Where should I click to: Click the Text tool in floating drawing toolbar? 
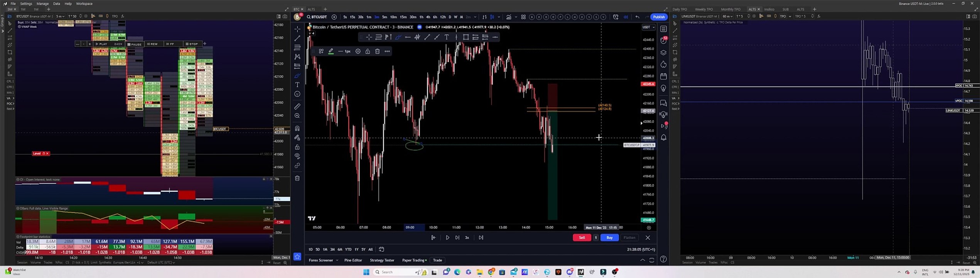click(x=446, y=37)
